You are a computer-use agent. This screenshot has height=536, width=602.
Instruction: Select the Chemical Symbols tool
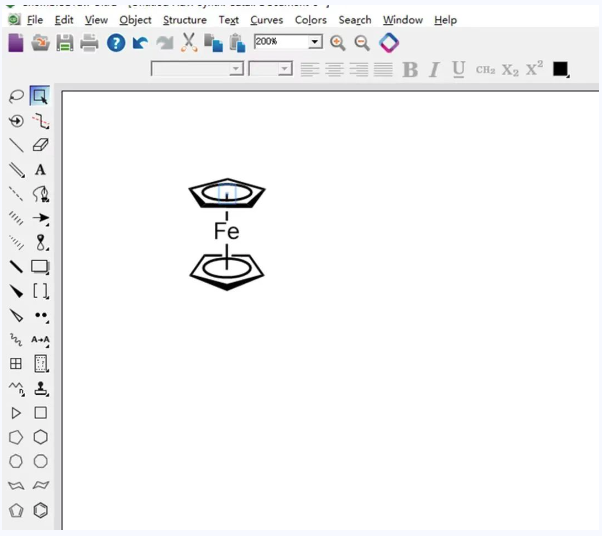[41, 316]
